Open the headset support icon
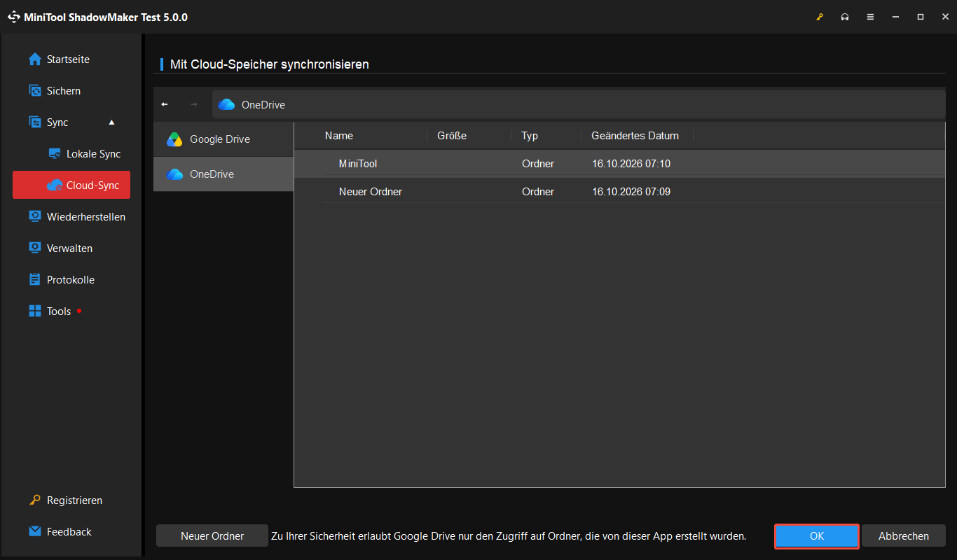Screen dimensions: 957x560 click(x=845, y=17)
